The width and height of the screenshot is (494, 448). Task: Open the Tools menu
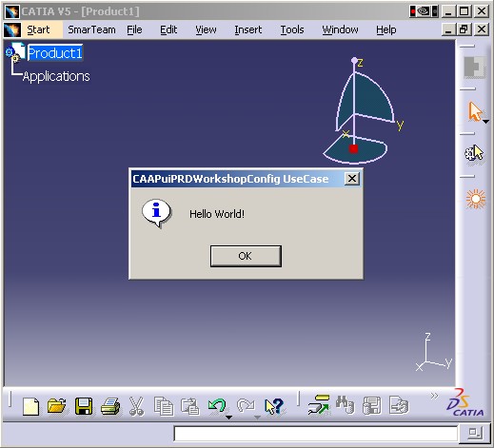(292, 29)
